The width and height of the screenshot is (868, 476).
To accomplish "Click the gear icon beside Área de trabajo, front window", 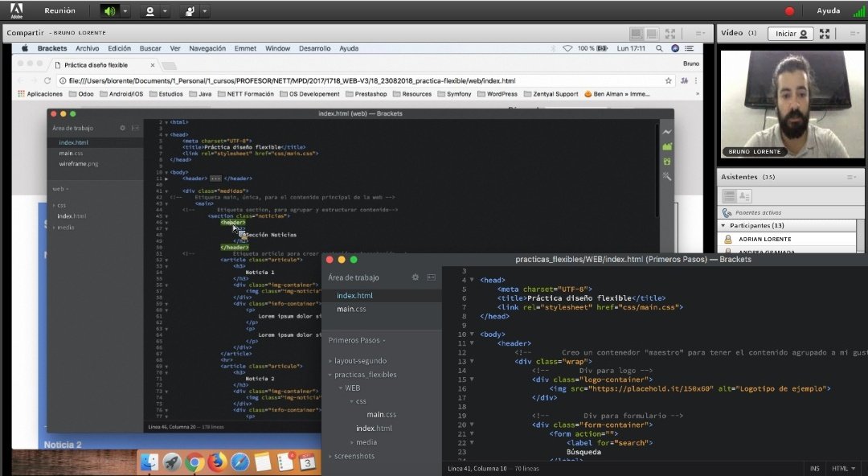I will [416, 277].
